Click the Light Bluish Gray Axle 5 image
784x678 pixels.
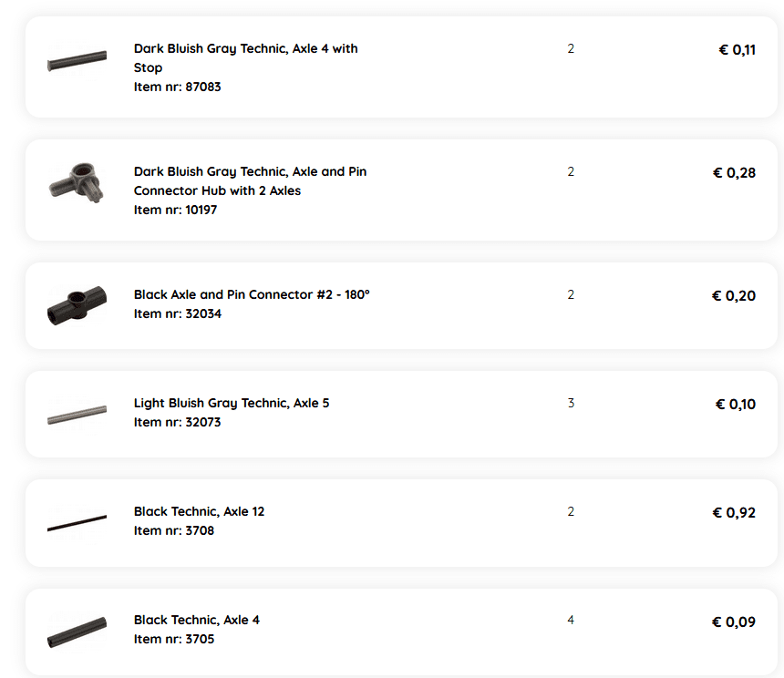click(77, 416)
